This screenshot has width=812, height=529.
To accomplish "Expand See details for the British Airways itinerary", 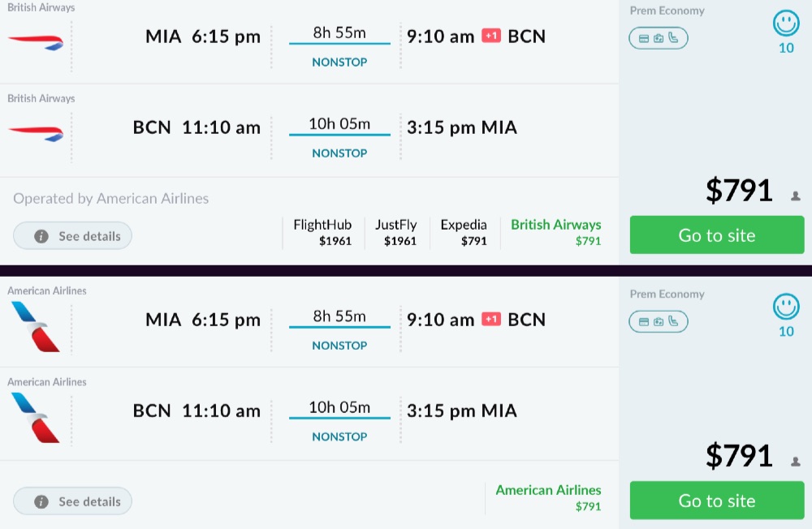I will (x=73, y=236).
